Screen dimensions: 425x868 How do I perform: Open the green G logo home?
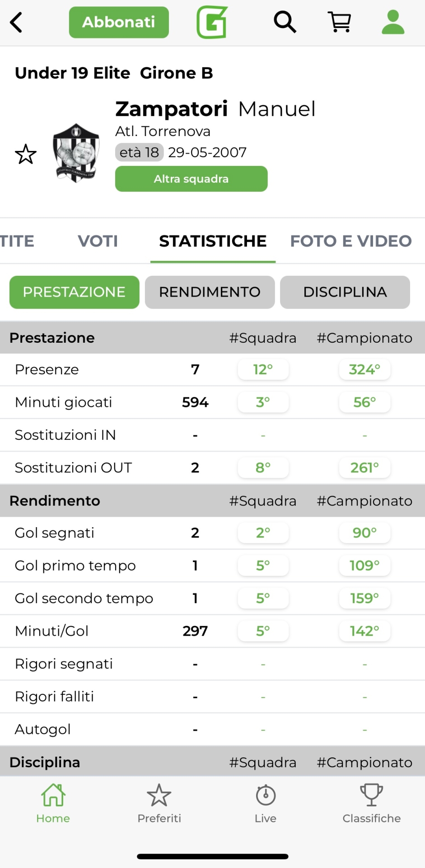(x=212, y=22)
